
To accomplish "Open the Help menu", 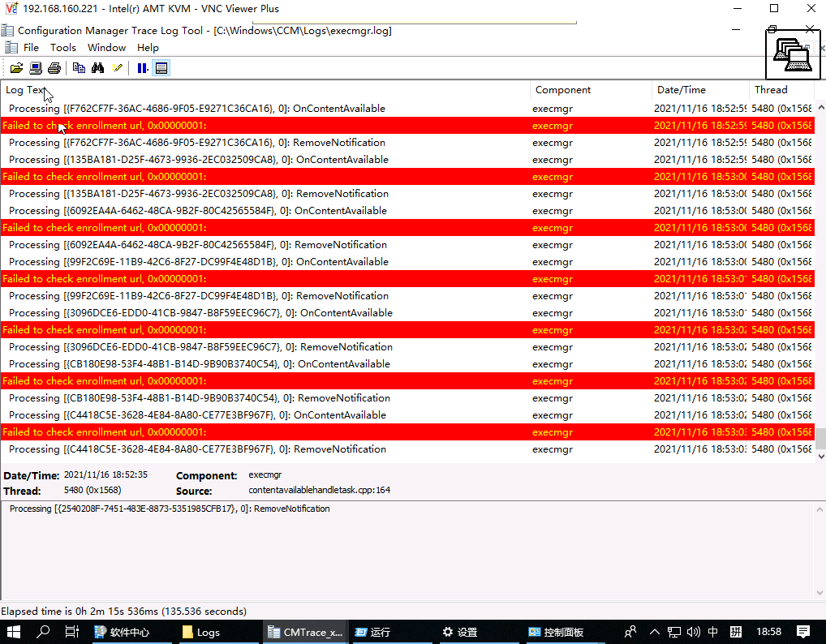I will [x=148, y=47].
